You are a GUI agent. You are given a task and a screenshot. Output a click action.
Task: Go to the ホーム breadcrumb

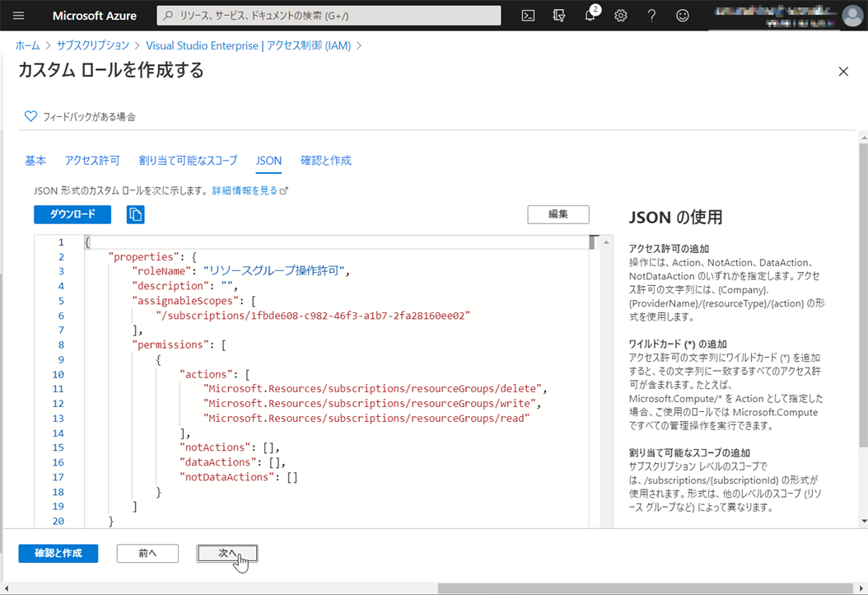[x=28, y=45]
